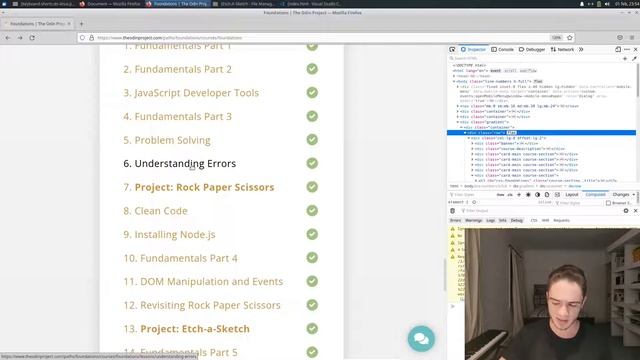Viewport: 640px width, 360px height.
Task: Toggle light color scheme simulation
Action: click(x=528, y=195)
